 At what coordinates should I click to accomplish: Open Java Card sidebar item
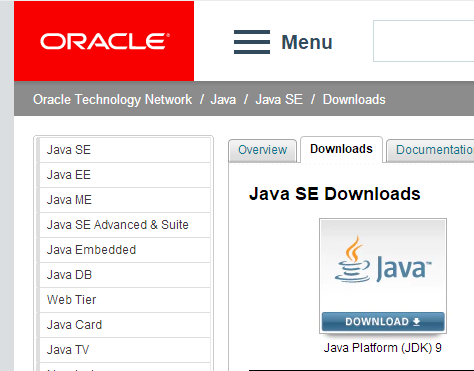pyautogui.click(x=125, y=325)
